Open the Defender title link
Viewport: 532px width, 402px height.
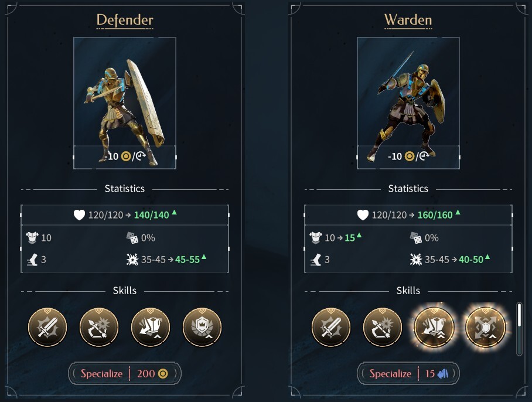(x=125, y=20)
